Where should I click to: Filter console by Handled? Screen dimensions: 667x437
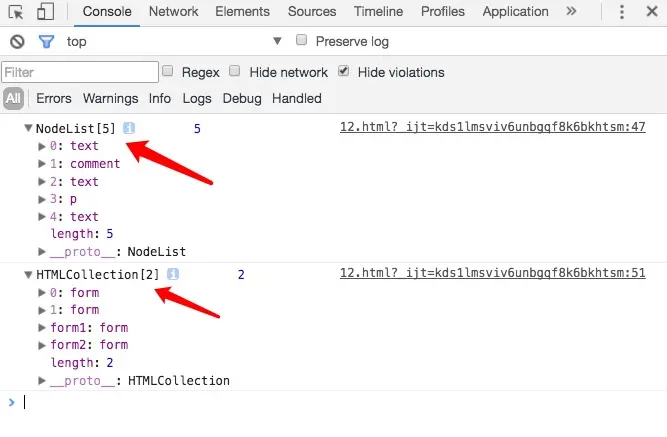(x=296, y=98)
